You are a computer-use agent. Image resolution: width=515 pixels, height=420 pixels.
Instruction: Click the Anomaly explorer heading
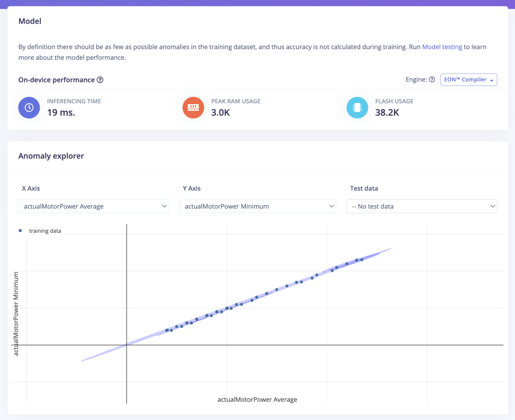[x=51, y=156]
